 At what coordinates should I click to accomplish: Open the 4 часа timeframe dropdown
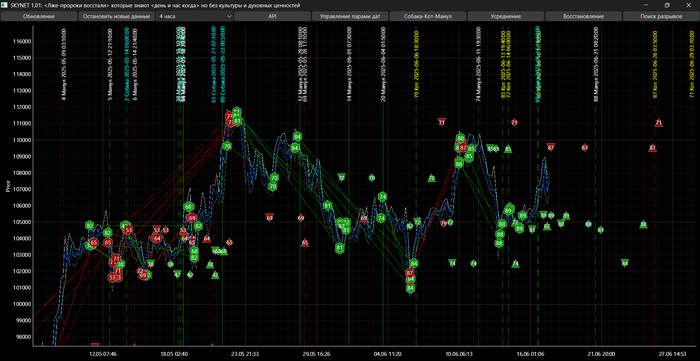point(194,17)
